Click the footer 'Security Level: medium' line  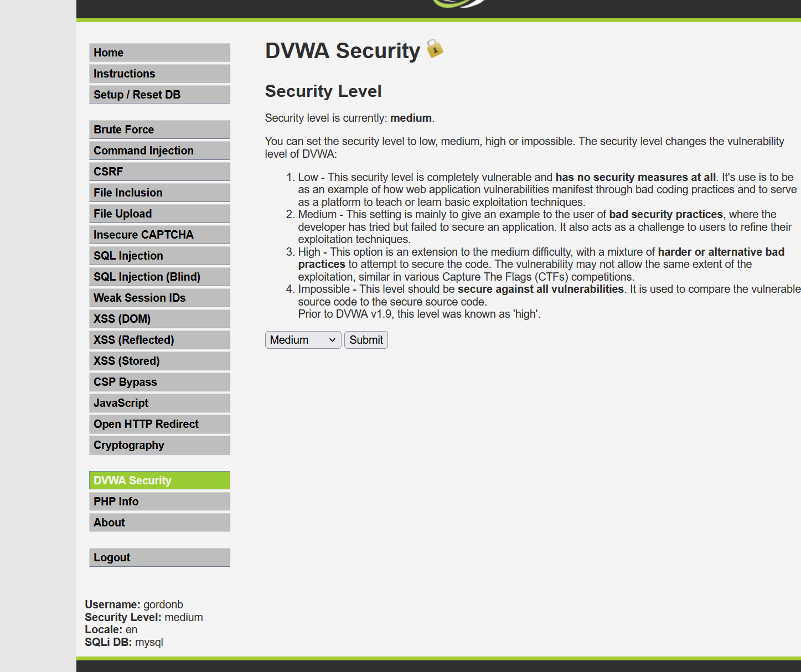pyautogui.click(x=144, y=617)
